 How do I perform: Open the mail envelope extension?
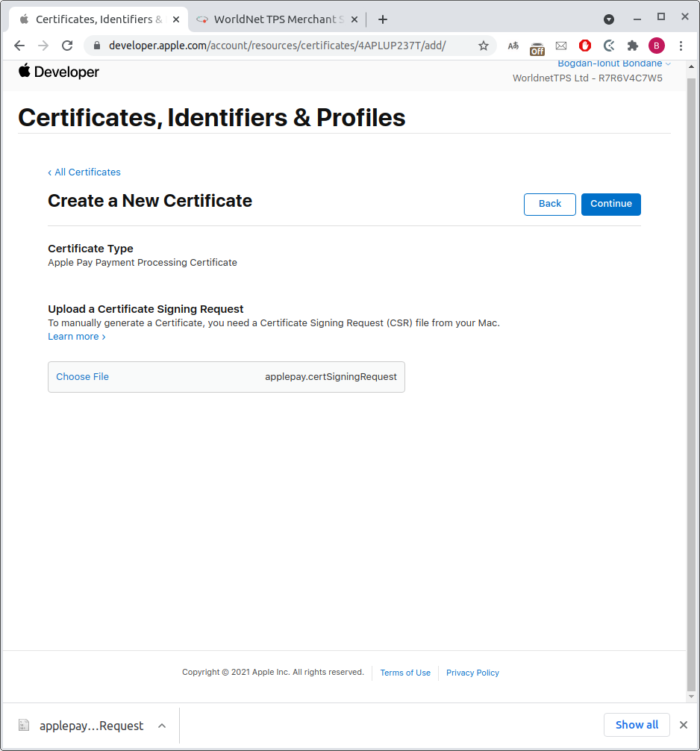click(561, 46)
